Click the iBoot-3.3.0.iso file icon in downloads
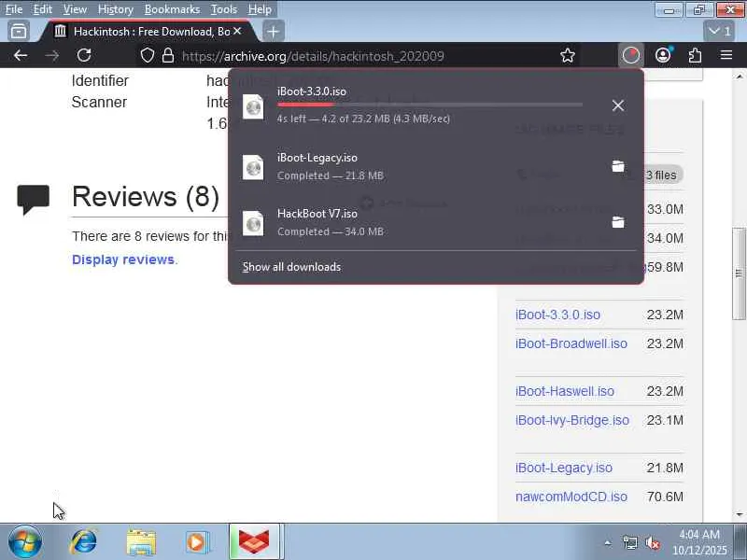 click(253, 106)
